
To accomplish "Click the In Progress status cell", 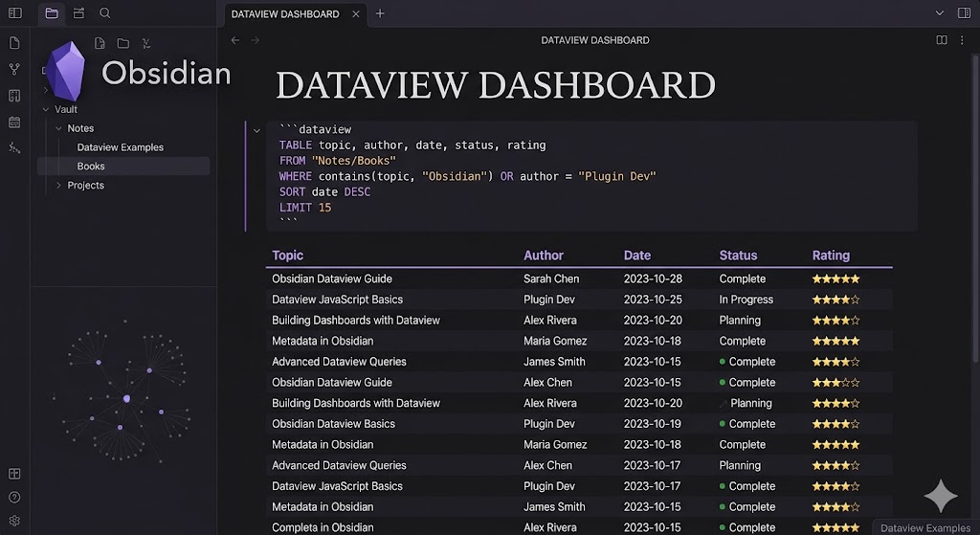I will pos(746,300).
